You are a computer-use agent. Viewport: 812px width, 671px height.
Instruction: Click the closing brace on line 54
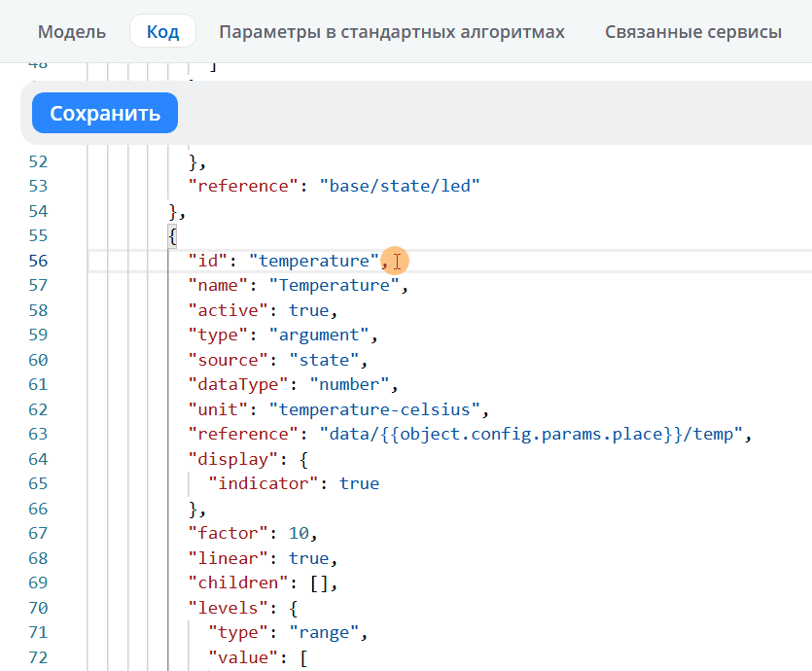point(173,212)
